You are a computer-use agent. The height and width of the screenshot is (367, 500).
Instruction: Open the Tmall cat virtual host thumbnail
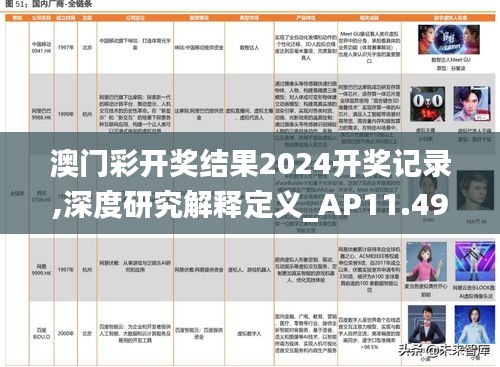(x=428, y=104)
